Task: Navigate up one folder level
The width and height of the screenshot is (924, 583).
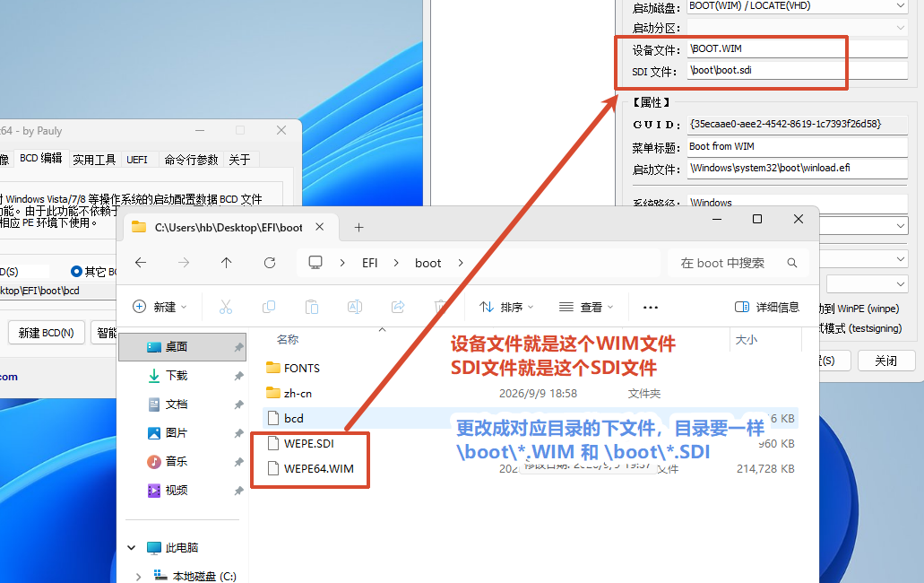Action: pos(226,262)
